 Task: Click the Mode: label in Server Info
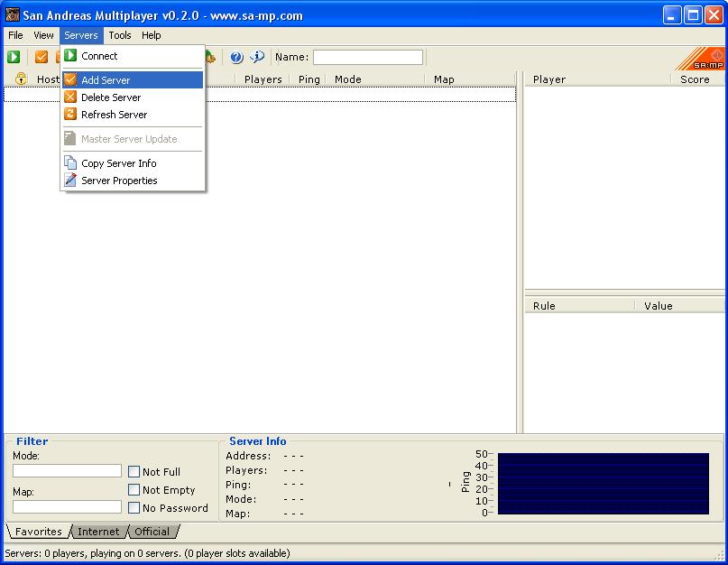coord(241,499)
